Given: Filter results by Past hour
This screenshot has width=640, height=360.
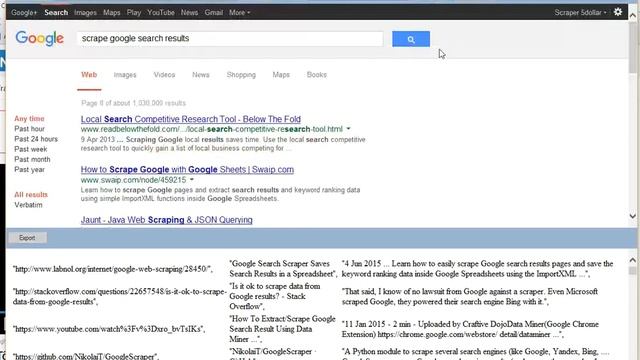Looking at the screenshot, I should click(29, 129).
